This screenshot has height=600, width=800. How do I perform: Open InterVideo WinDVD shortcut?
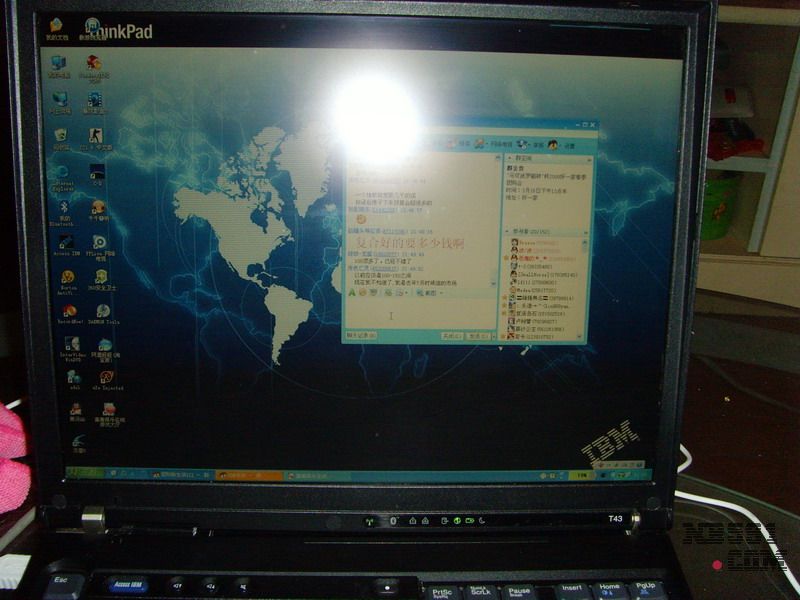pos(72,348)
